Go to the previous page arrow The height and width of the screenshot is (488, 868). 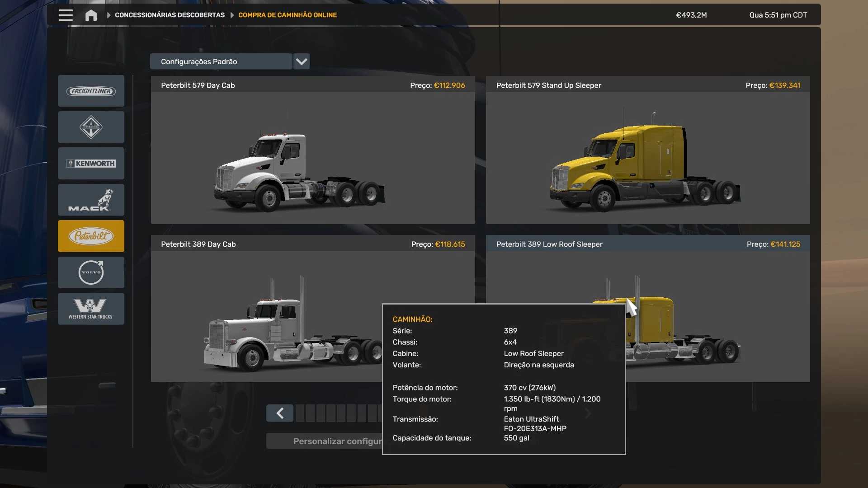point(280,413)
